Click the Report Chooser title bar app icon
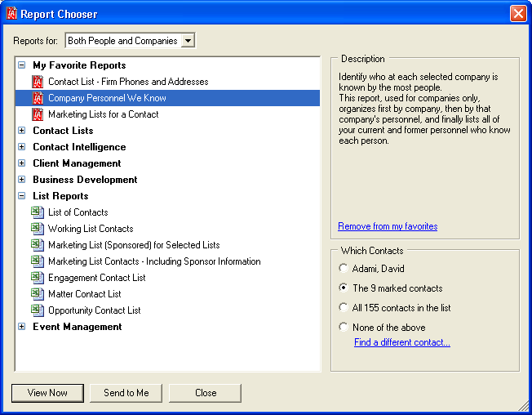The image size is (532, 415). (x=12, y=14)
